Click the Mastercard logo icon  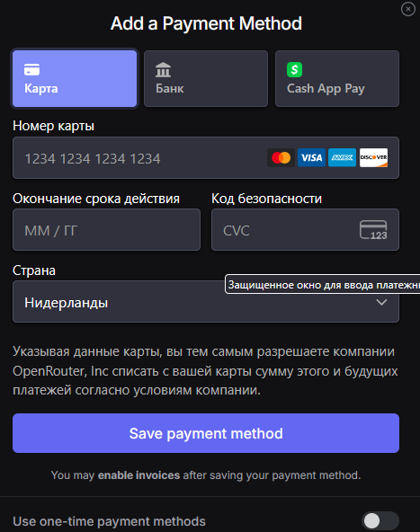pos(281,158)
